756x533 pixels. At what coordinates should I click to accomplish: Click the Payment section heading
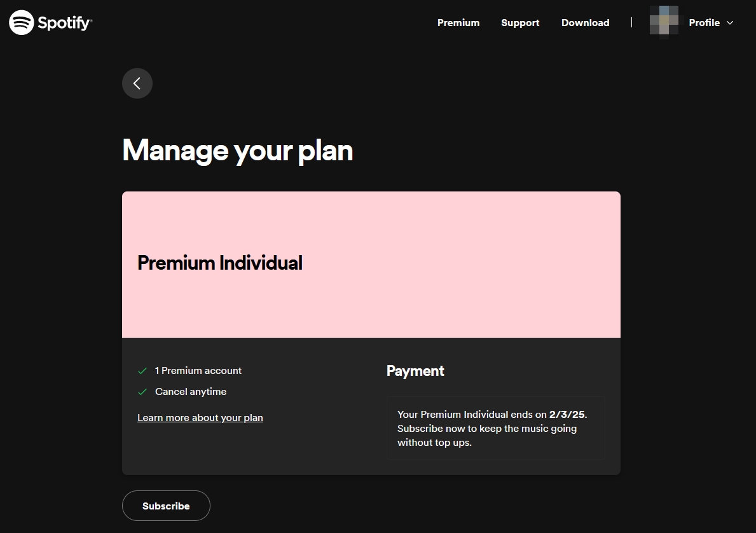pyautogui.click(x=415, y=371)
